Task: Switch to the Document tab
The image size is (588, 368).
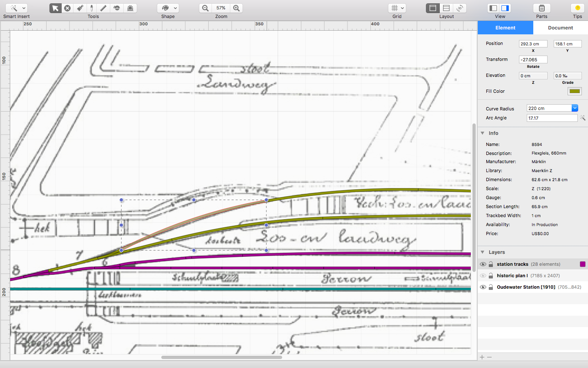Action: tap(560, 28)
